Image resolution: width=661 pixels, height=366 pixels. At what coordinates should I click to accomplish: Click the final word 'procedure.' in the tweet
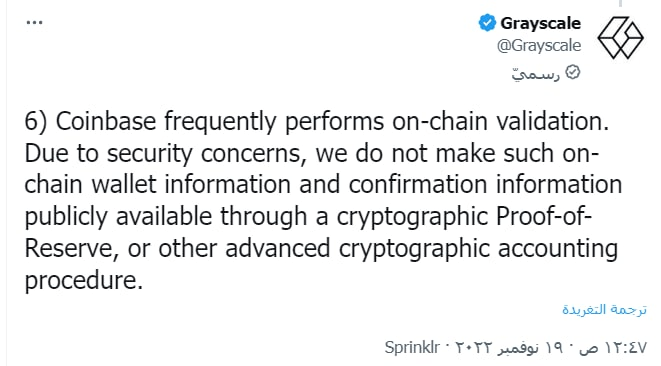83,281
